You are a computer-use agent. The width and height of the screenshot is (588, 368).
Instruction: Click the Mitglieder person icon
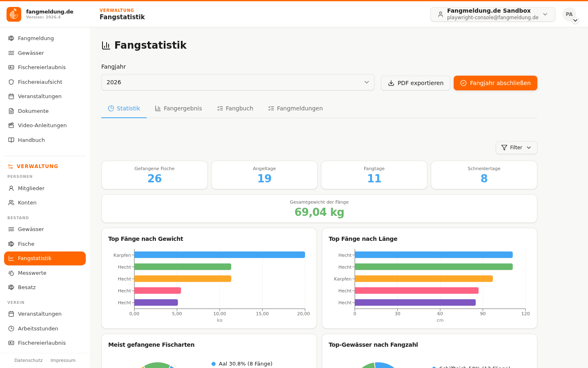(x=11, y=188)
